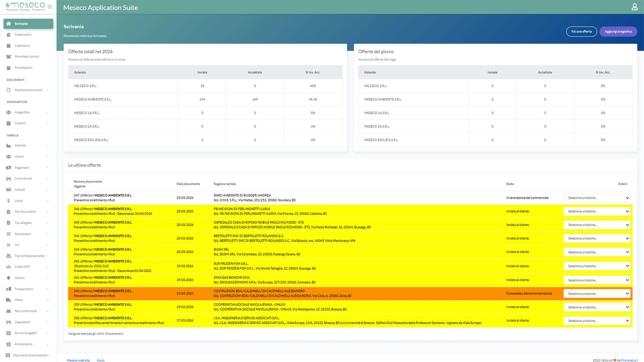Click the Anagrafica people icon
Image resolution: width=644 pixels, height=362 pixels.
(x=9, y=112)
